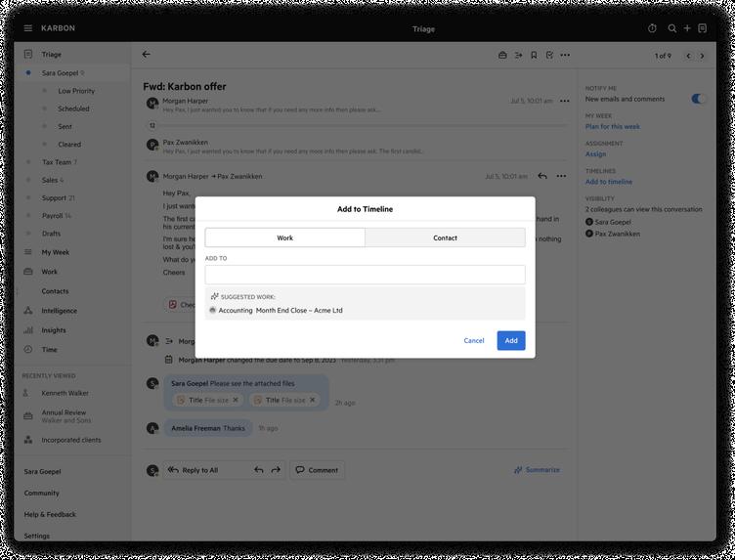Click the search magnifier icon
Image resolution: width=735 pixels, height=560 pixels.
pyautogui.click(x=672, y=28)
